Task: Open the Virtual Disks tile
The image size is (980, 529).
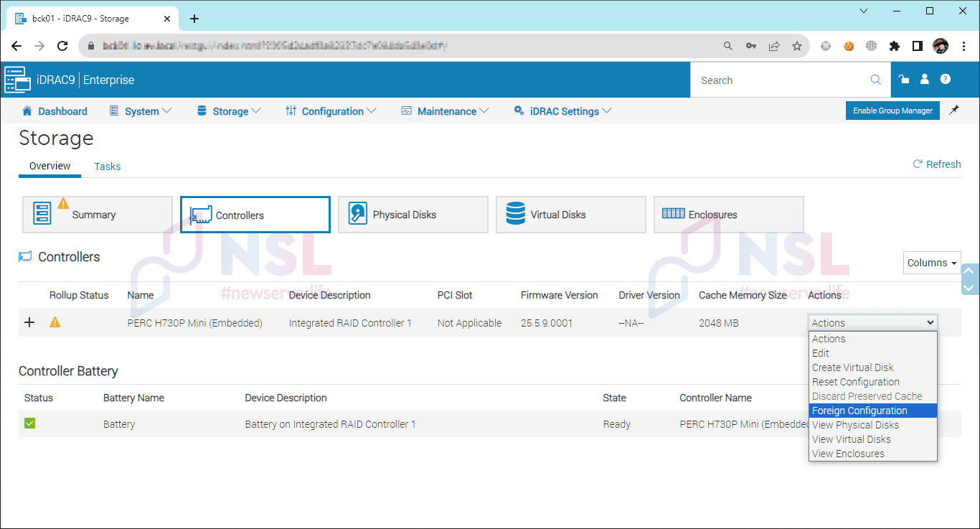Action: point(571,215)
